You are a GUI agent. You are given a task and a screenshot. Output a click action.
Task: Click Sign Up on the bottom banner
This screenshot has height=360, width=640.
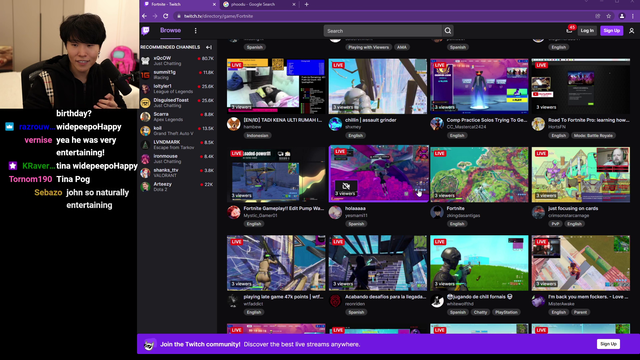coord(608,344)
